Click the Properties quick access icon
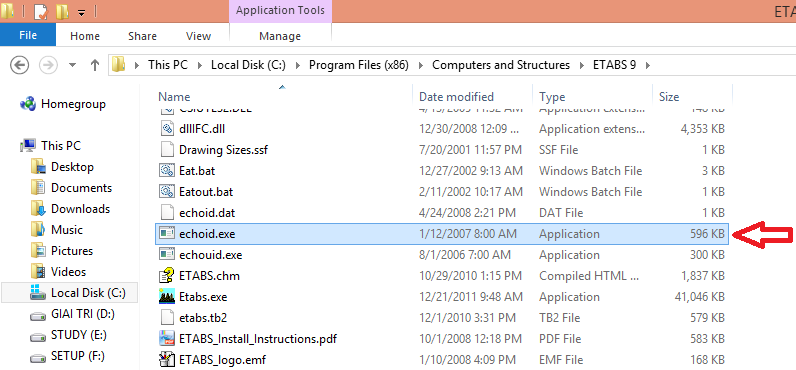The height and width of the screenshot is (370, 796). point(41,11)
